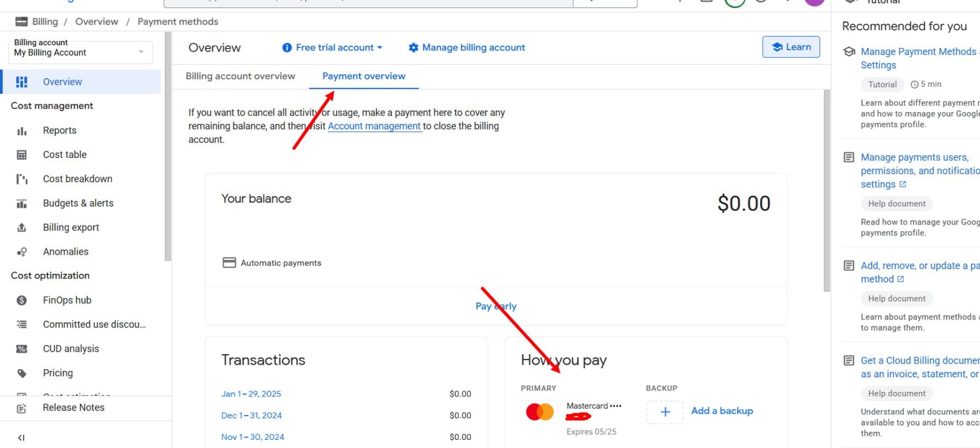Click the Committed use discounts list icon
The height and width of the screenshot is (448, 980).
[22, 325]
